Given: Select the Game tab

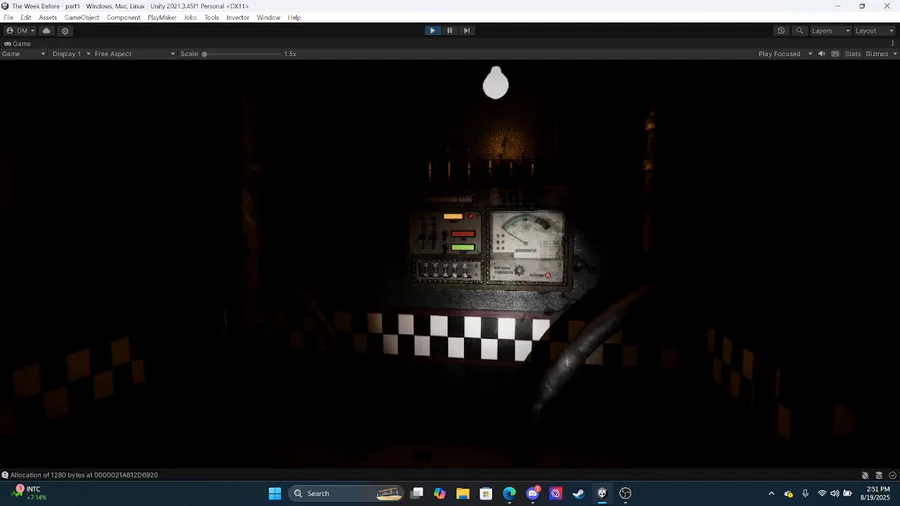Looking at the screenshot, I should point(18,44).
